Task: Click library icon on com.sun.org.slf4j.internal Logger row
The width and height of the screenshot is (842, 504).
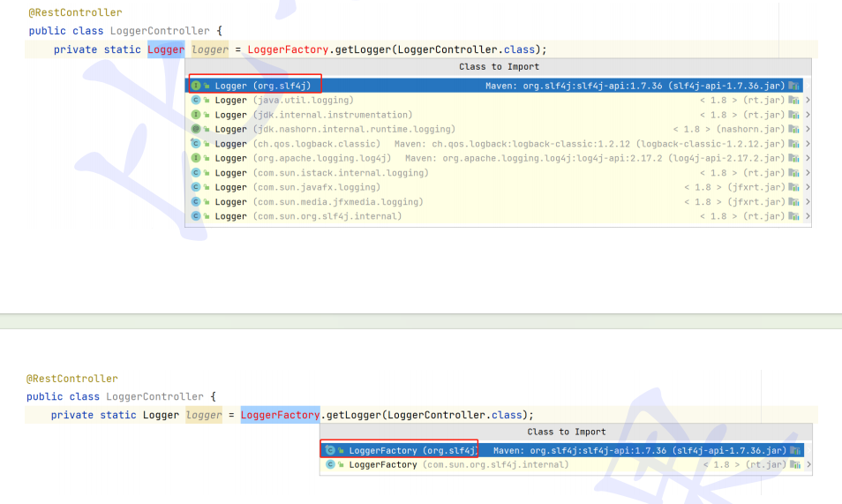Action: 793,216
